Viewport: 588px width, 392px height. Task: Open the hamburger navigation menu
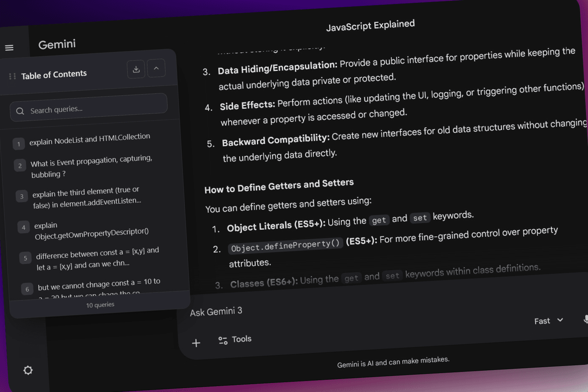tap(9, 47)
